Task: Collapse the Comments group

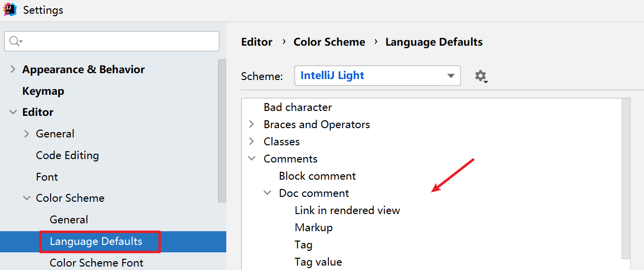Action: 252,159
